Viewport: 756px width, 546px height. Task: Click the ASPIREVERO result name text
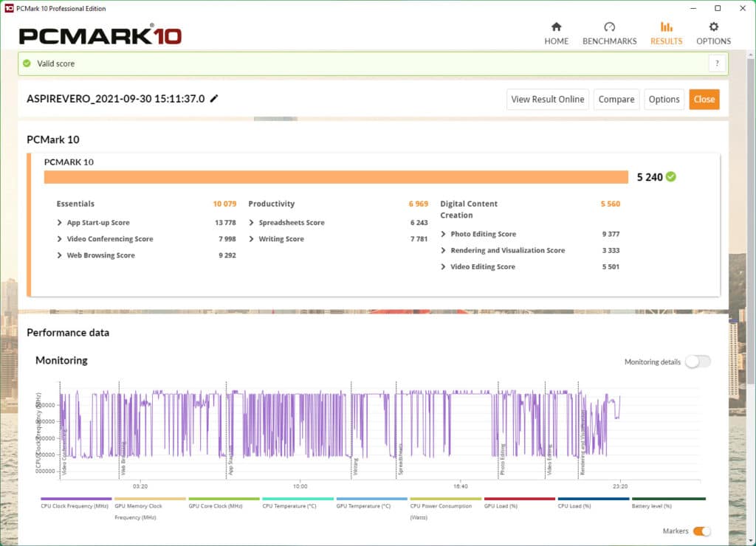coord(116,99)
